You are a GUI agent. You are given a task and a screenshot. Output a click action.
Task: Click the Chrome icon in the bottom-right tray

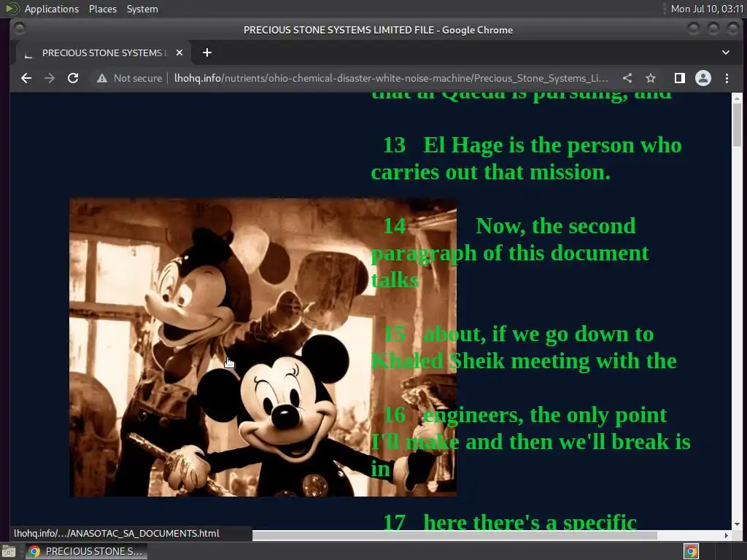(692, 551)
